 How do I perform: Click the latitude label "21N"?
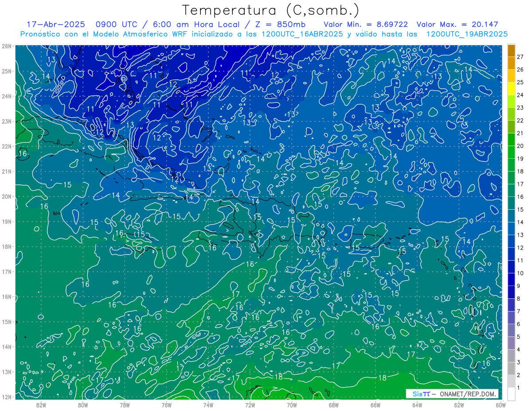click(x=7, y=171)
